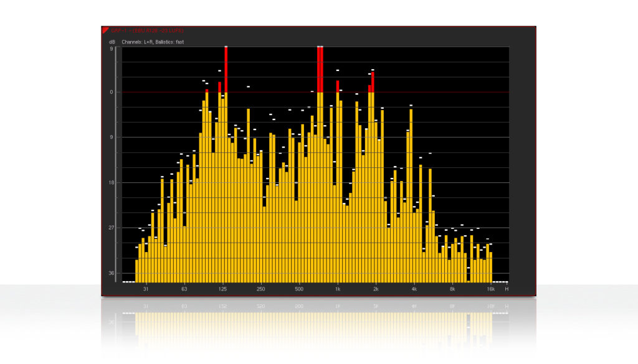Change the Ballistics fast setting

(x=169, y=42)
